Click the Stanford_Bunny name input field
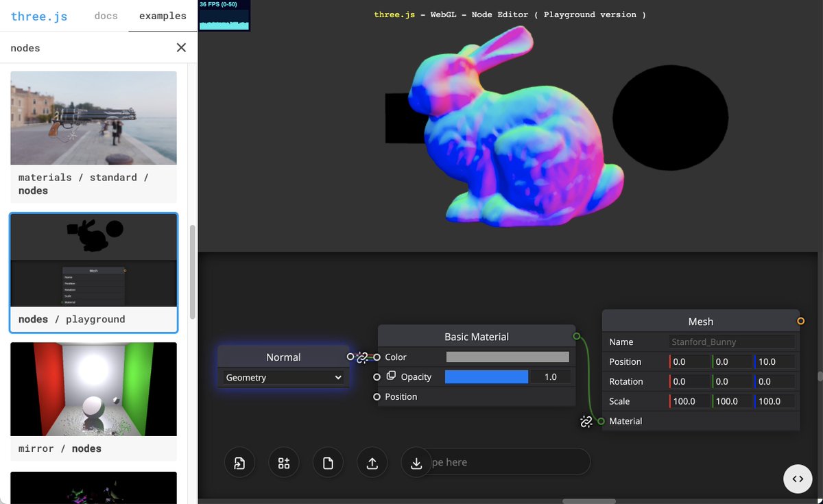Image resolution: width=823 pixels, height=504 pixels. [x=732, y=341]
